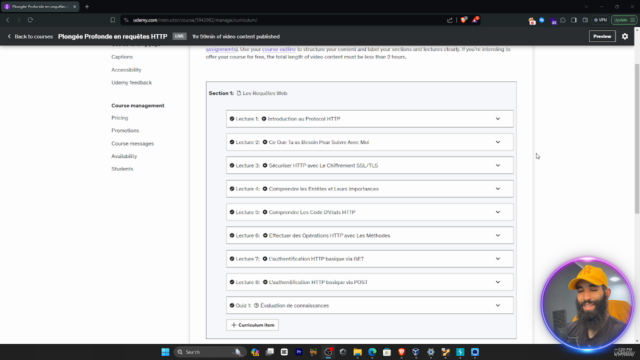Expand Lecture 2 chevron
Viewport: 640px width, 360px height.
(x=498, y=142)
